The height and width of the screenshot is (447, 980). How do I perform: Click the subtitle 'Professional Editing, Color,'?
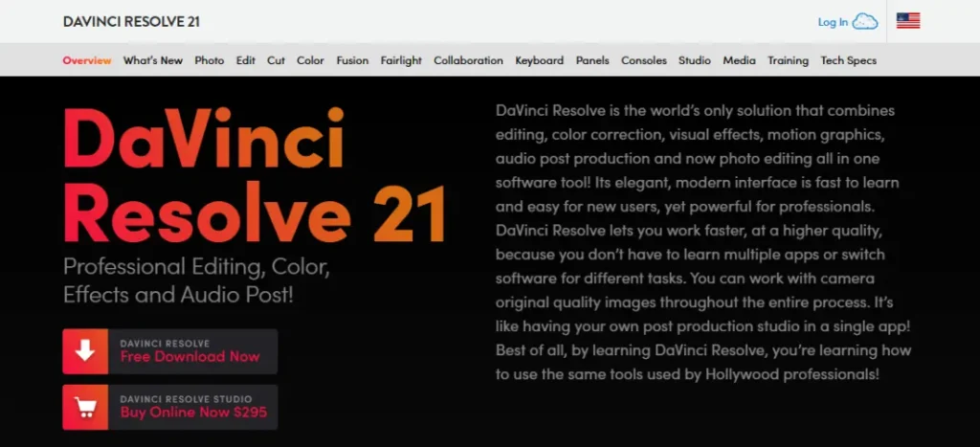pyautogui.click(x=196, y=268)
